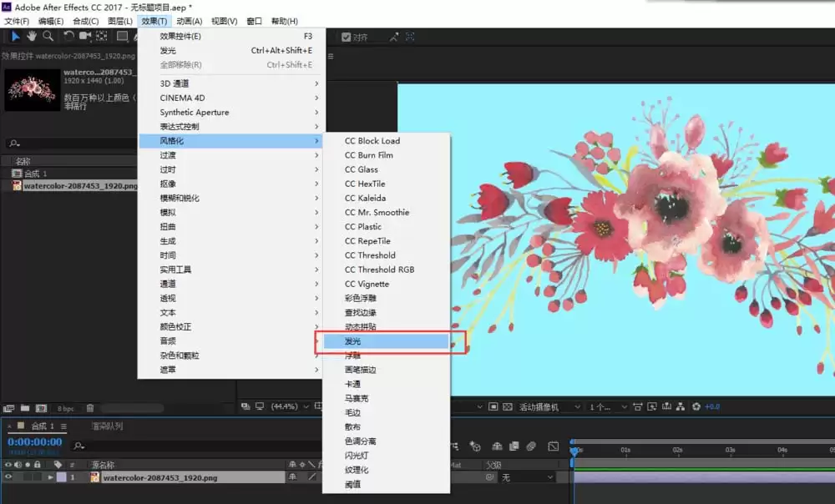Select the Unified Camera tool
Image resolution: width=835 pixels, height=504 pixels.
pyautogui.click(x=84, y=36)
